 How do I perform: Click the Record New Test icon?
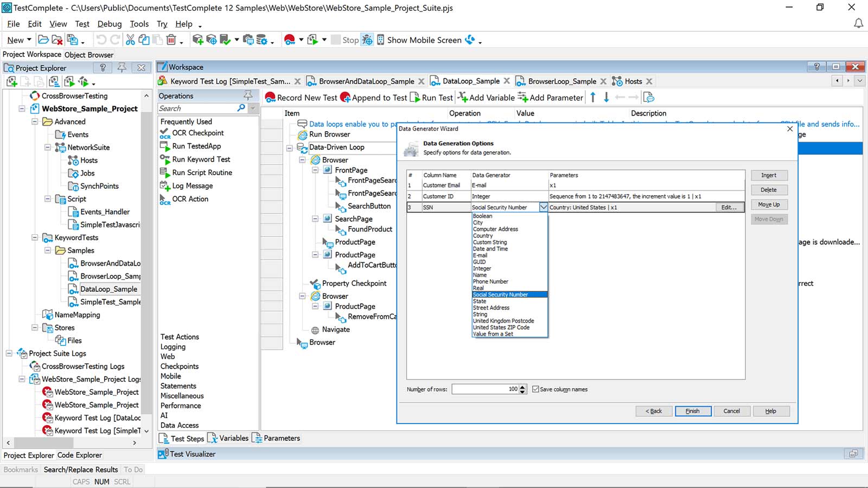(270, 98)
